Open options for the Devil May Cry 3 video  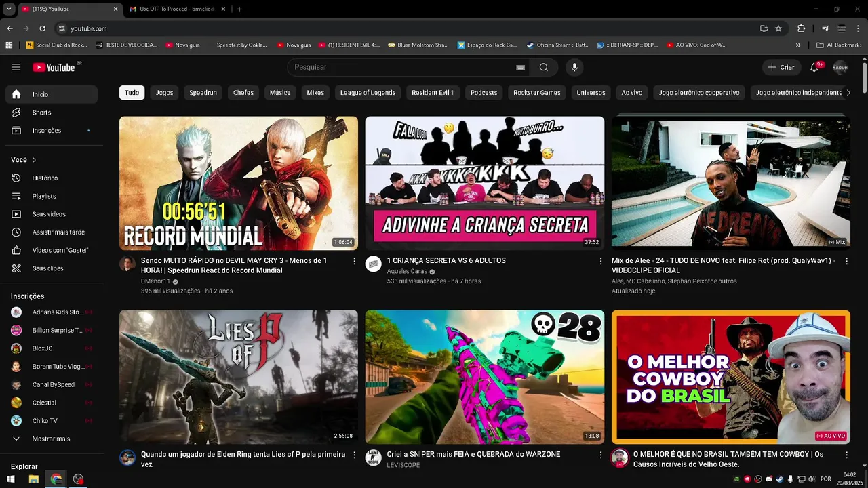(x=354, y=261)
